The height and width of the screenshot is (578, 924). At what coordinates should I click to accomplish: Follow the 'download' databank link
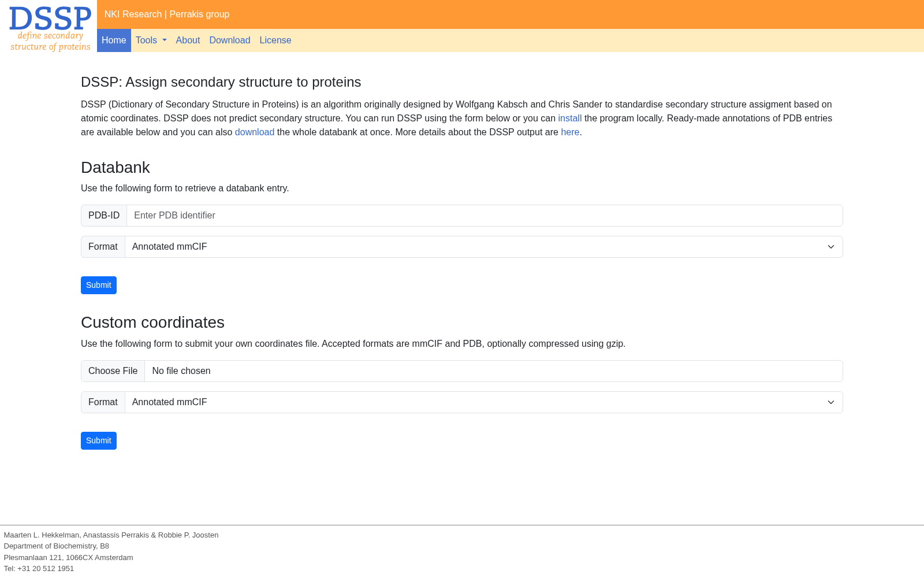255,132
